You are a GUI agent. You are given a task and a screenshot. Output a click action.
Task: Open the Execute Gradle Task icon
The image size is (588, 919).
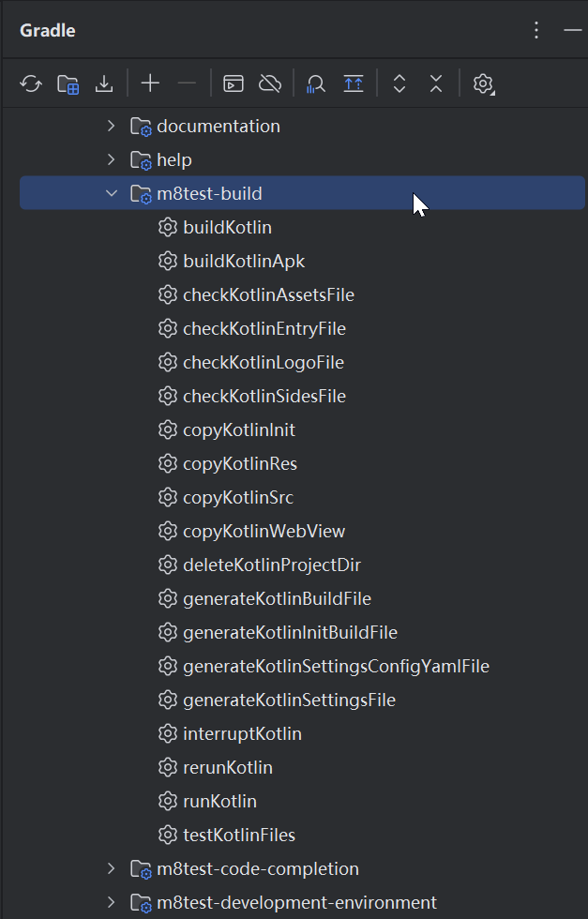click(x=234, y=84)
